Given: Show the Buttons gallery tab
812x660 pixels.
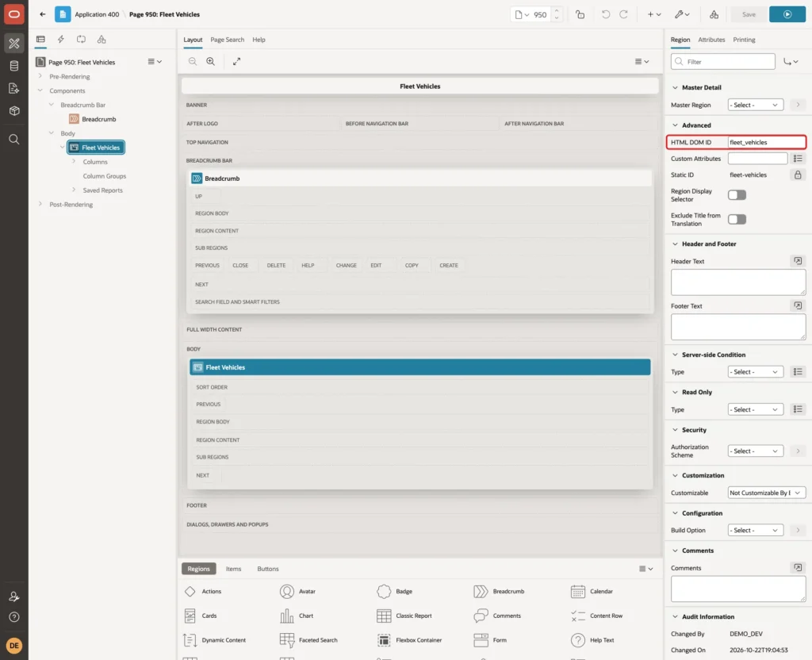Looking at the screenshot, I should [x=268, y=569].
